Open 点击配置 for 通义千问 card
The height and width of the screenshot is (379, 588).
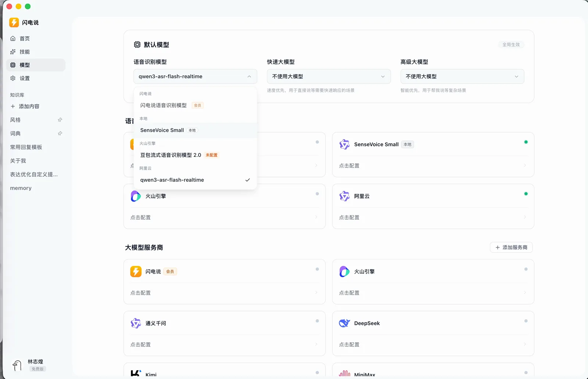[224, 344]
